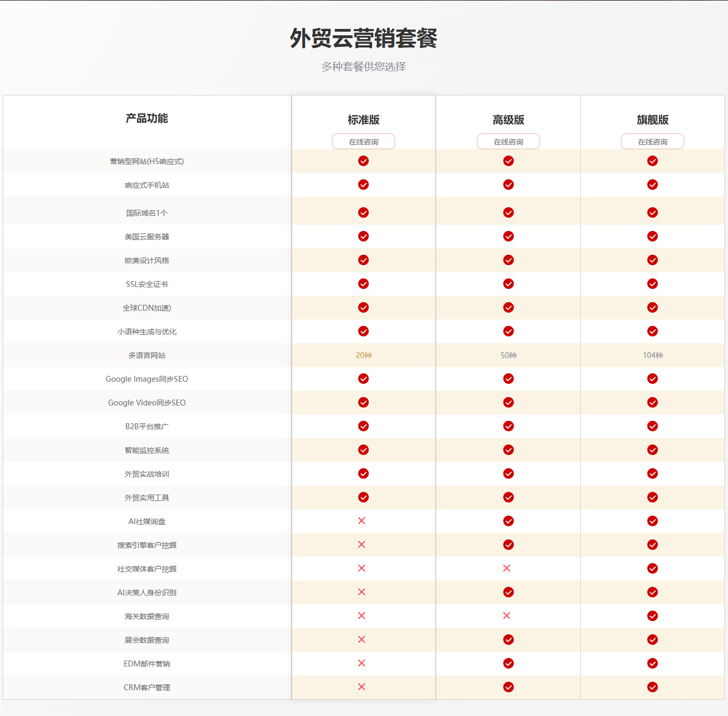Screen dimensions: 728x716
Task: Click the 标准版 X mark for AI社媒询盘
Action: (361, 521)
